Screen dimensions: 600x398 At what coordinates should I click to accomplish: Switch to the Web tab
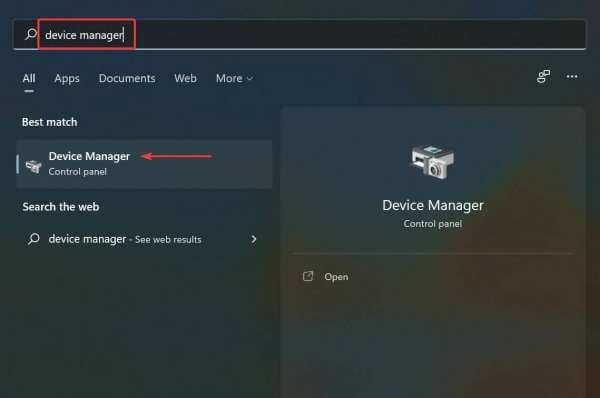(x=186, y=78)
